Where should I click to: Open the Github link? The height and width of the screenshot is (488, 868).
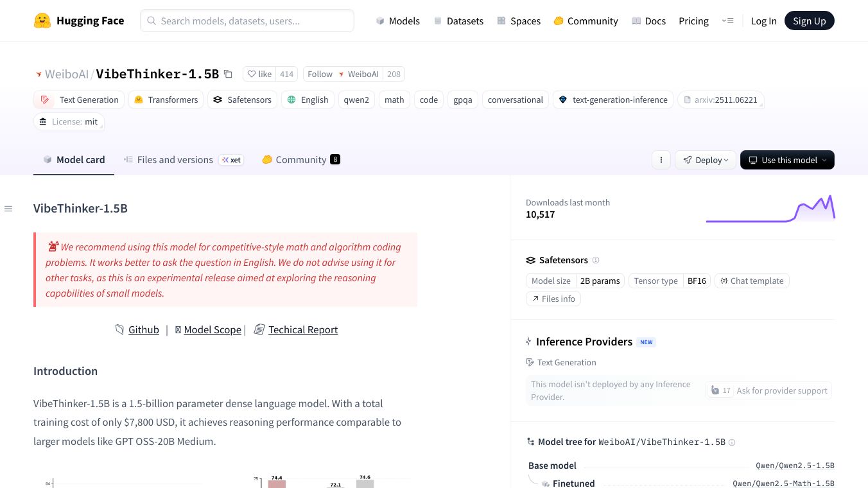[x=143, y=329]
